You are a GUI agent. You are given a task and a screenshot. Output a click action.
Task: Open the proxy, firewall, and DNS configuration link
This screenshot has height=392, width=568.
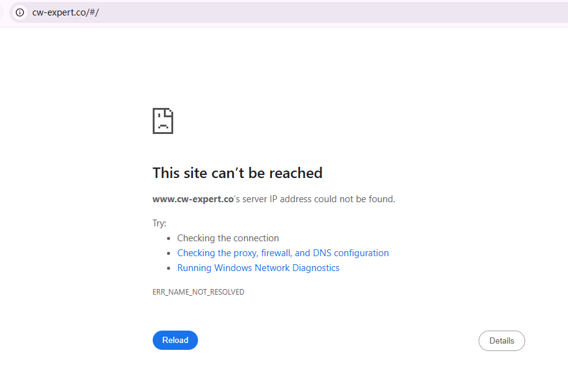coord(282,253)
